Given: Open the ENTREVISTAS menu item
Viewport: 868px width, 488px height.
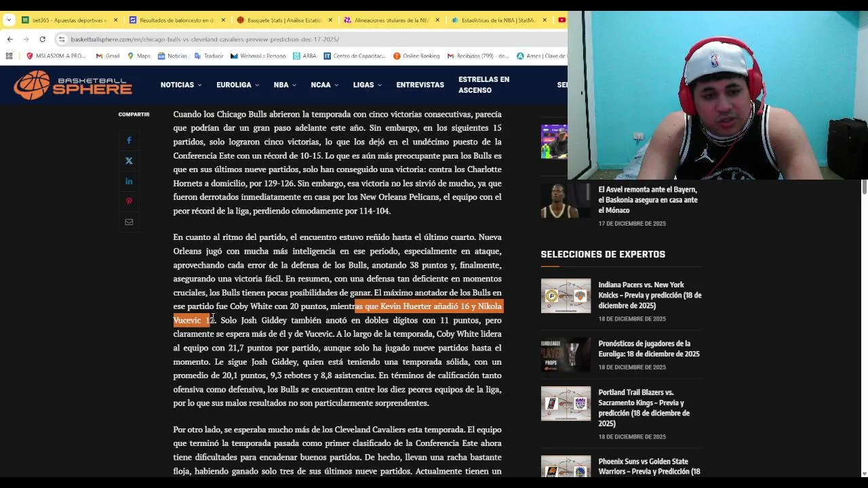Looking at the screenshot, I should (420, 85).
